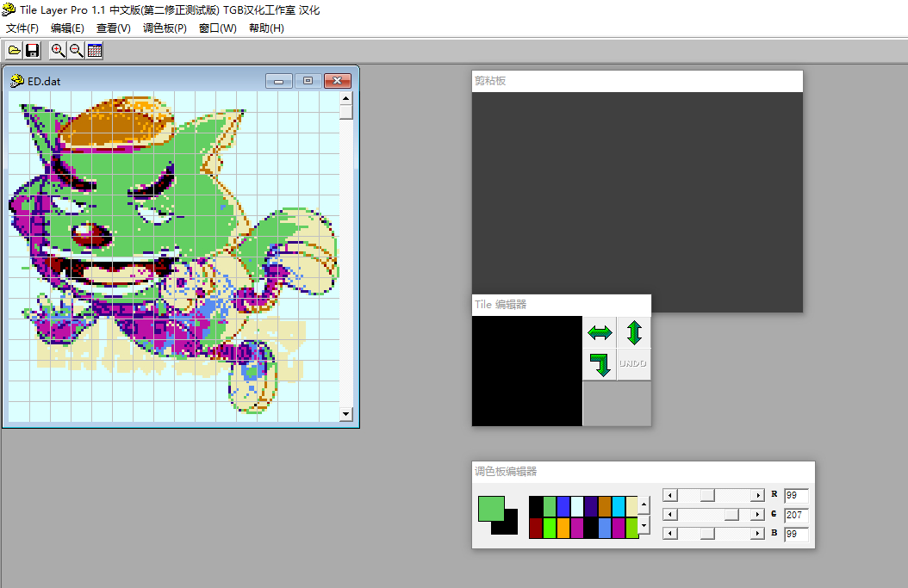Viewport: 908px width, 588px height.
Task: Pick the cream yellow palette swatch
Action: pos(631,506)
